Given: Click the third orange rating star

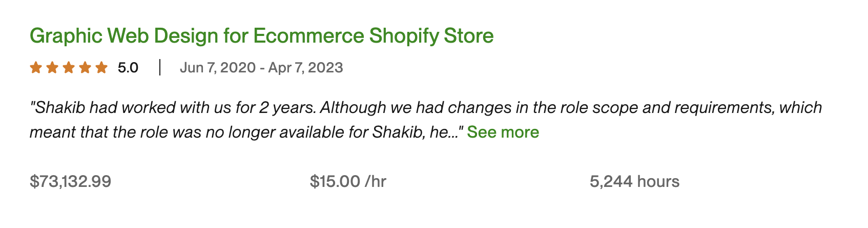Looking at the screenshot, I should pos(69,67).
